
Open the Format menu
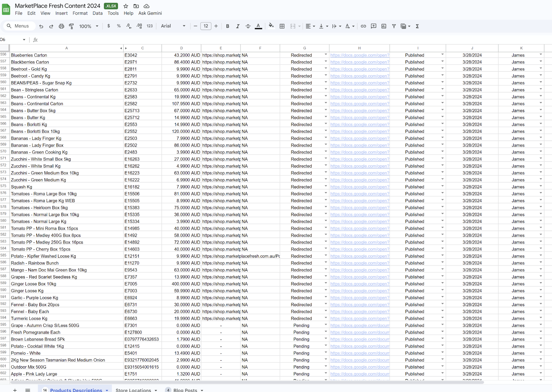click(x=80, y=13)
